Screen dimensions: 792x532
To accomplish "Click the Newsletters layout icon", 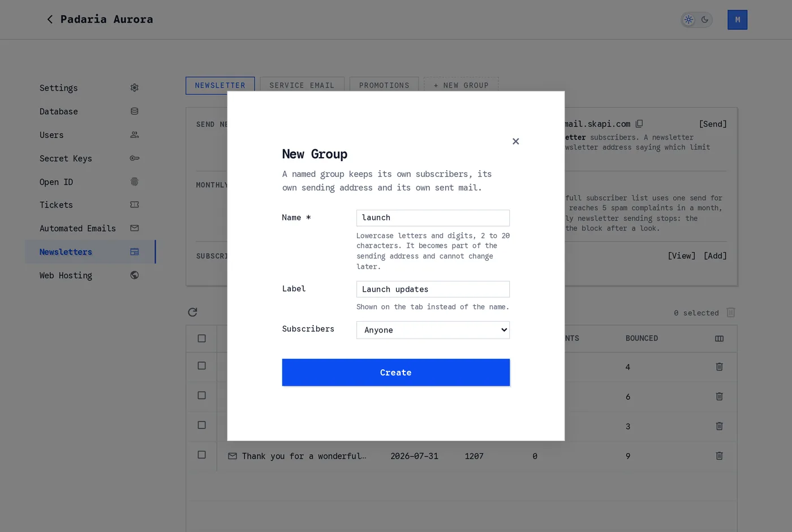I will point(135,252).
